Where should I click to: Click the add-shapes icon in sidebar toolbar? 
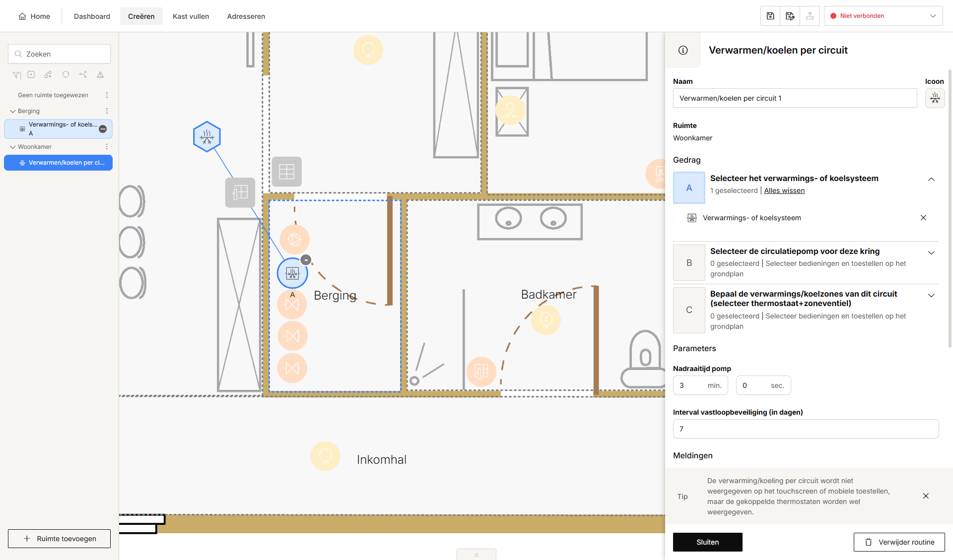click(48, 75)
